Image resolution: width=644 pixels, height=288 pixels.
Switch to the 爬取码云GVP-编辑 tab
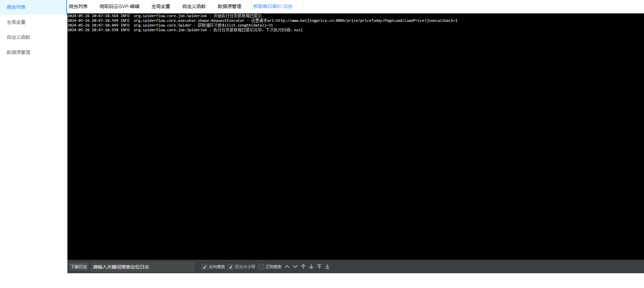click(119, 6)
